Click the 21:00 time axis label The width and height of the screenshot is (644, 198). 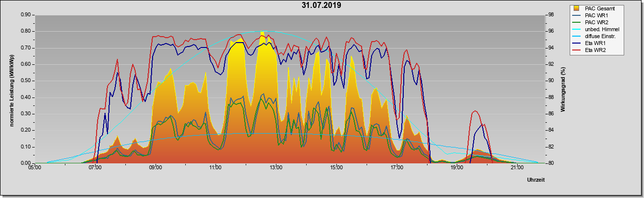point(517,167)
